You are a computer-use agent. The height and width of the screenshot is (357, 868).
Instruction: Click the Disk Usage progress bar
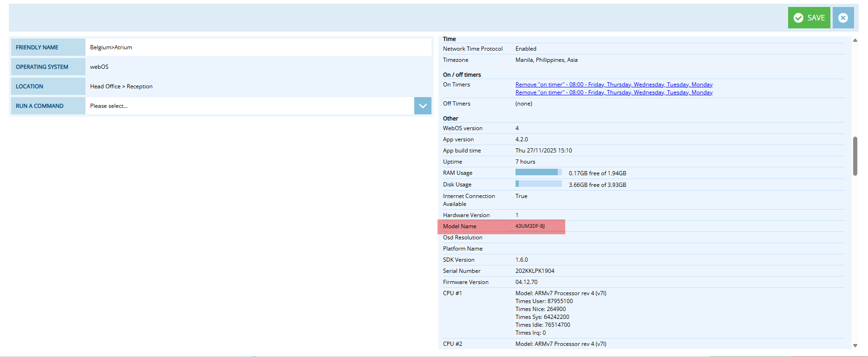click(x=538, y=184)
